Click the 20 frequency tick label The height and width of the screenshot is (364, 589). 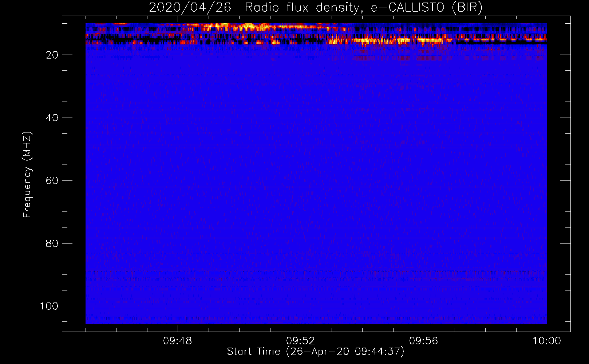pyautogui.click(x=52, y=55)
